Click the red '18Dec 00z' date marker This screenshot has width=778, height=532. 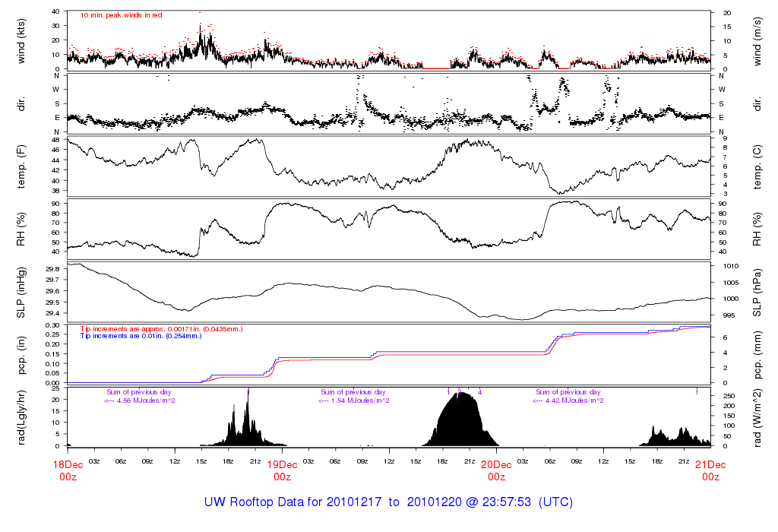(68, 470)
